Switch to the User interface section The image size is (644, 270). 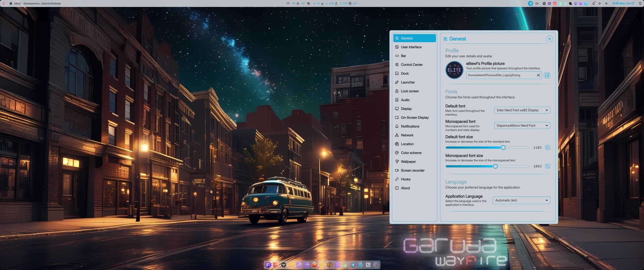pos(411,47)
